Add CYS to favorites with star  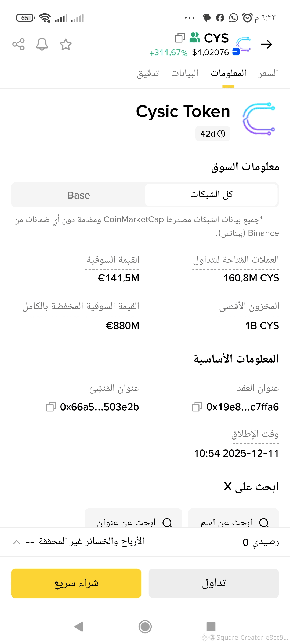pyautogui.click(x=66, y=44)
